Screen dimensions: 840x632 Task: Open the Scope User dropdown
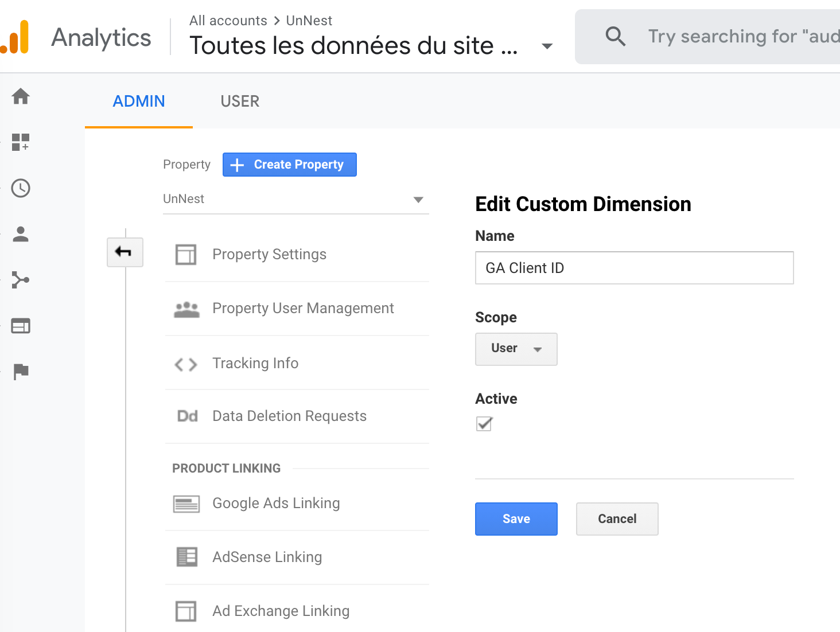(516, 349)
